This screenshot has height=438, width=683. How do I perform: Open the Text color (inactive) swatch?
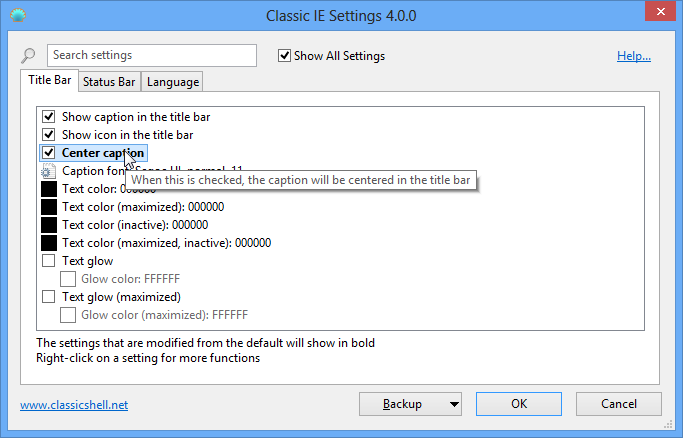49,225
